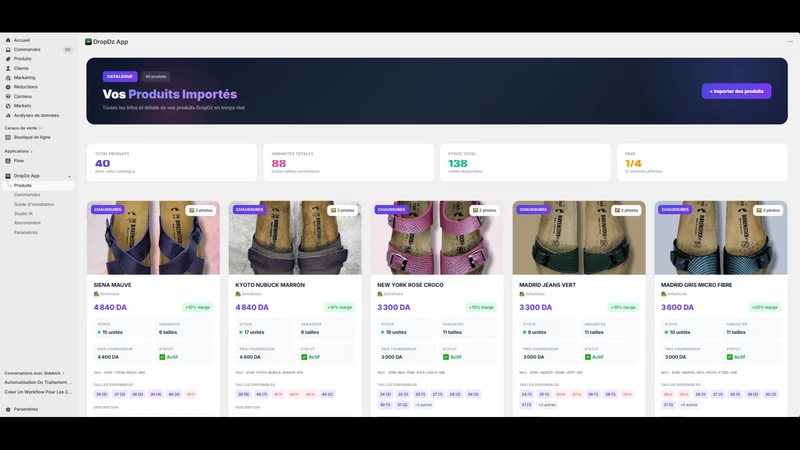Click the Actif checkmark on MADRID JEANS VERT card
This screenshot has height=450, width=800.
(x=588, y=357)
